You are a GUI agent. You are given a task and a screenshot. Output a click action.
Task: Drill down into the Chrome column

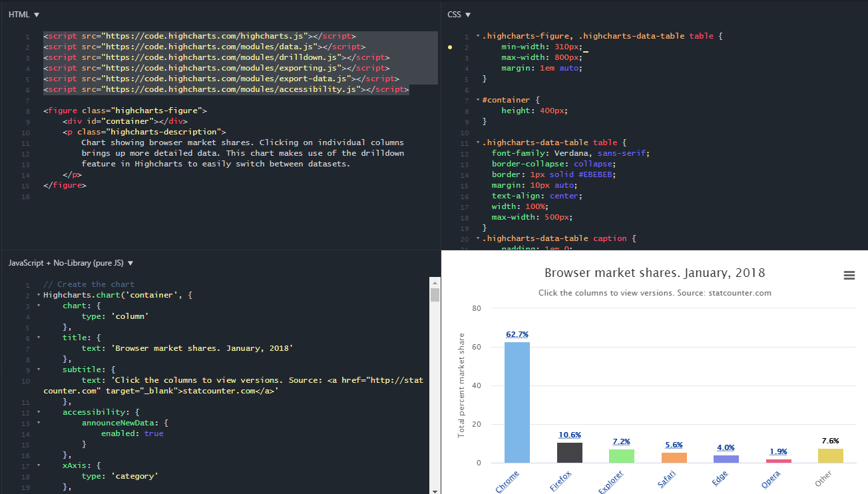517,402
